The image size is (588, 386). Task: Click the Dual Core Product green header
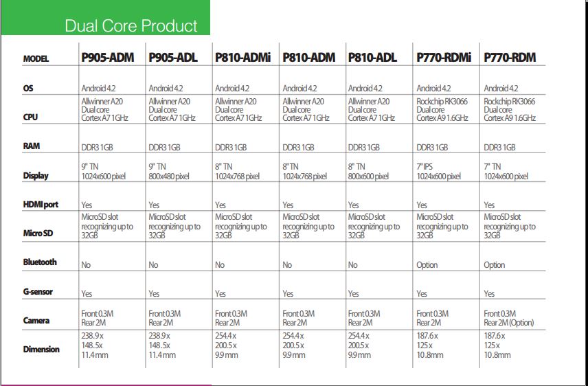pyautogui.click(x=105, y=18)
